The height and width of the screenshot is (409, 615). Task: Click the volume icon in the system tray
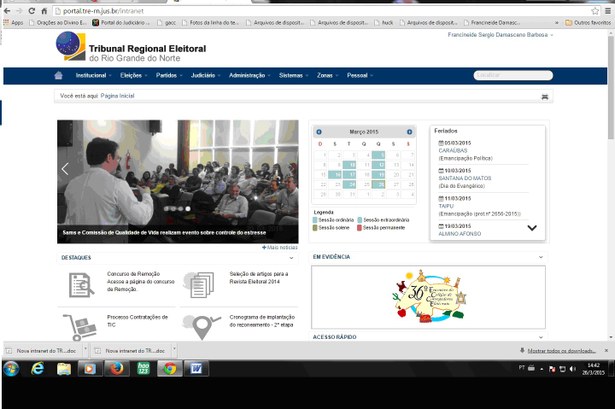[x=573, y=369]
